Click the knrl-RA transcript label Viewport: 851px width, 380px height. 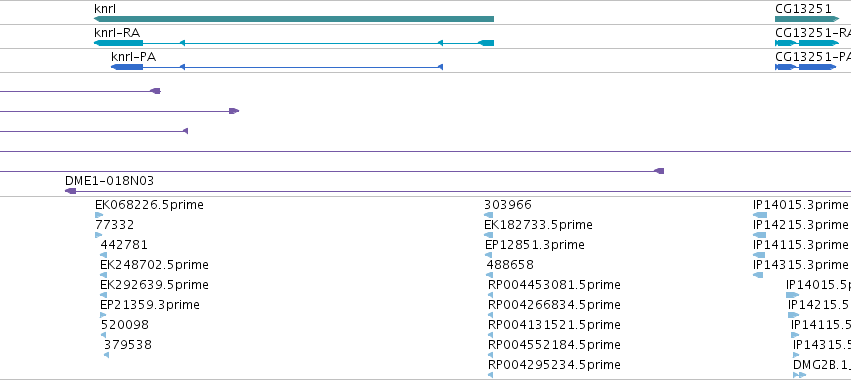point(117,33)
